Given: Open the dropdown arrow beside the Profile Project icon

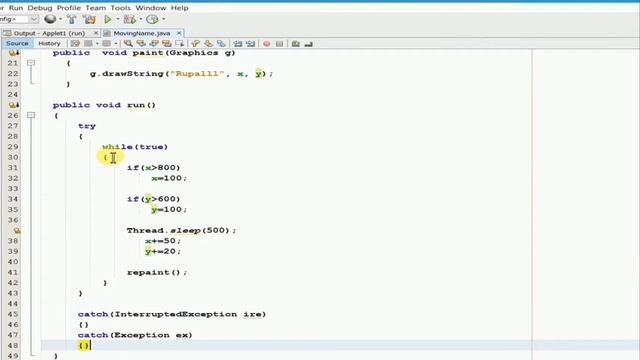Looking at the screenshot, I should coord(164,19).
